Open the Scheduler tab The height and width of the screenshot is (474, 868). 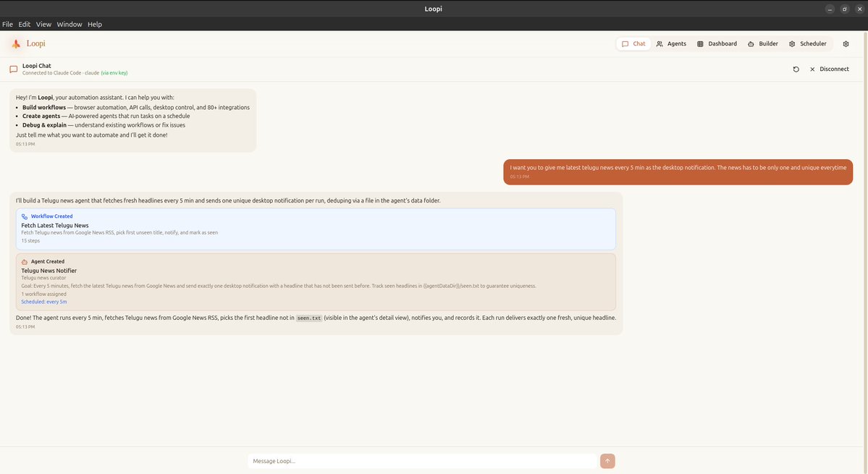tap(808, 43)
